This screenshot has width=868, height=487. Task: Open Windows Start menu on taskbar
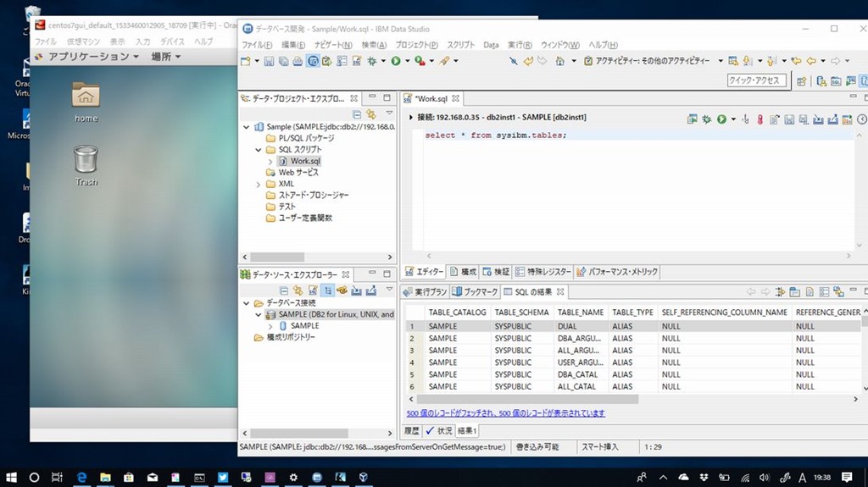pos(12,477)
